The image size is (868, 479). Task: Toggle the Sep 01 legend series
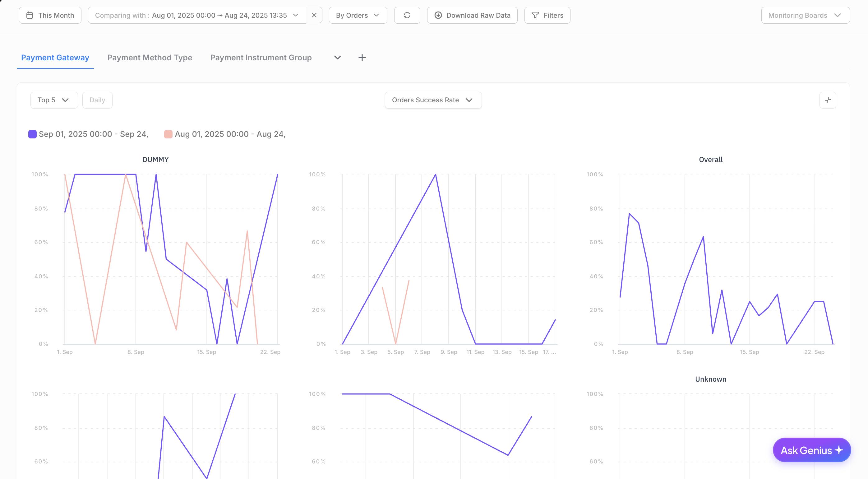93,134
